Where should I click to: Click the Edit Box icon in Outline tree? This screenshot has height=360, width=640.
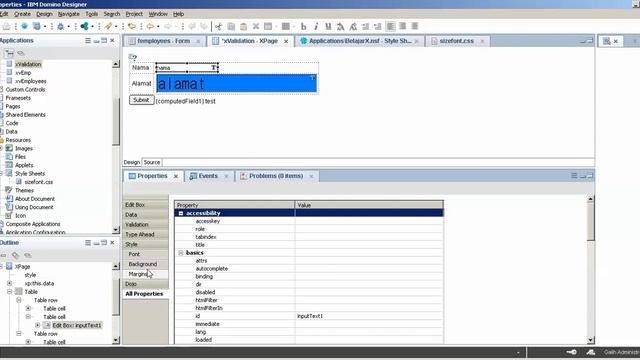pos(47,325)
